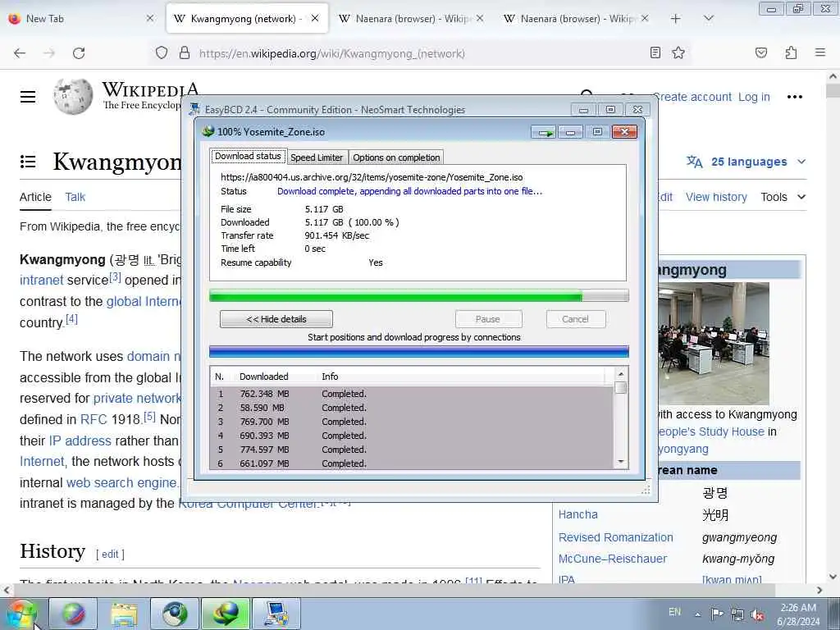Click the Firefox address bar URL
This screenshot has height=630, width=840.
tap(331, 53)
